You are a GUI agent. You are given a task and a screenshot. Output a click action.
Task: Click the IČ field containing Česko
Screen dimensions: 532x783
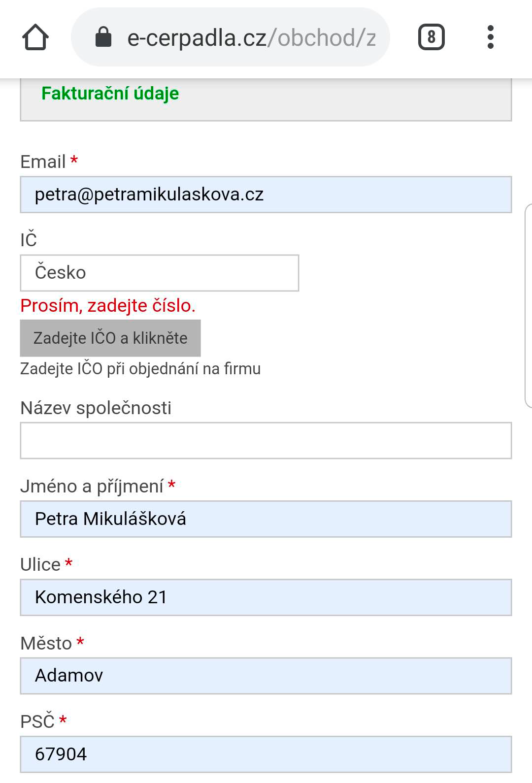point(160,273)
